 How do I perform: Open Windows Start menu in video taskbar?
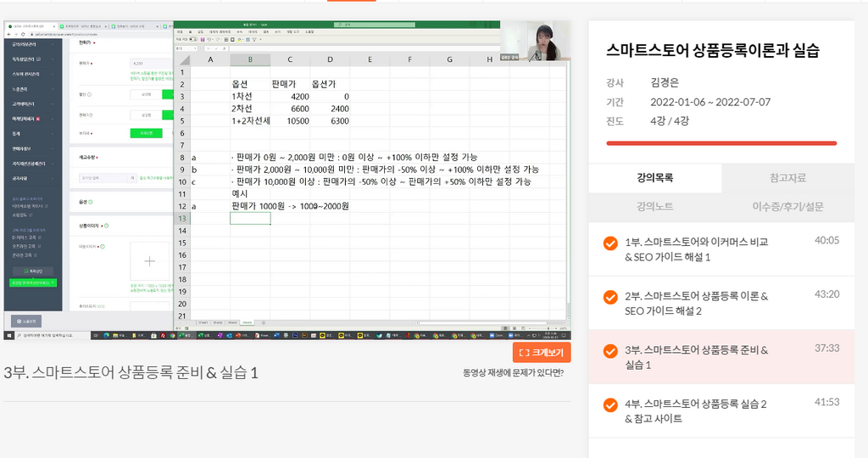[8, 335]
